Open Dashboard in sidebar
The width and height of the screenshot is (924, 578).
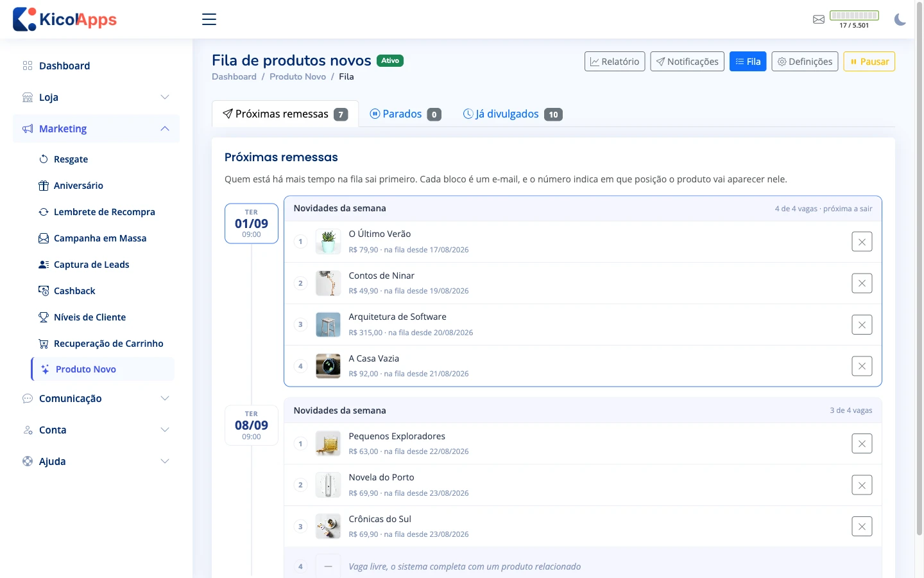[96, 66]
